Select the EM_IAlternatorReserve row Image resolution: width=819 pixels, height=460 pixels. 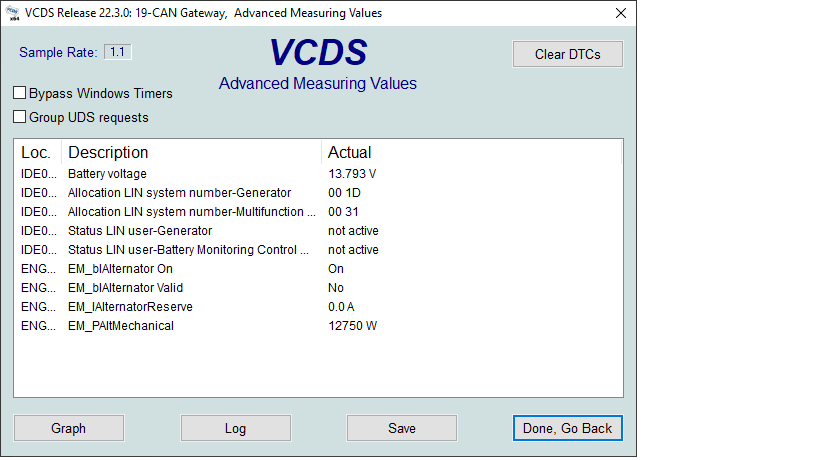[x=318, y=306]
